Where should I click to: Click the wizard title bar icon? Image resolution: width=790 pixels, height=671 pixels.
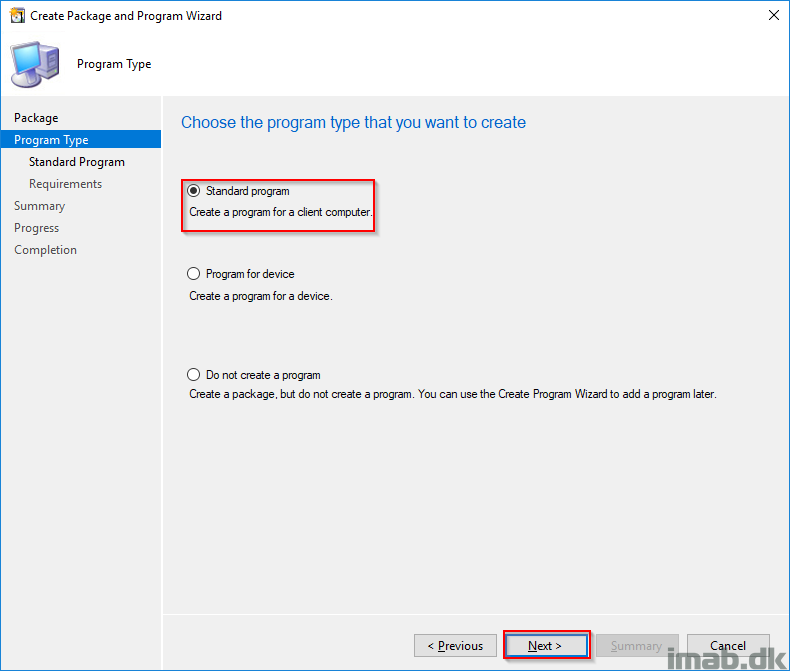click(17, 16)
